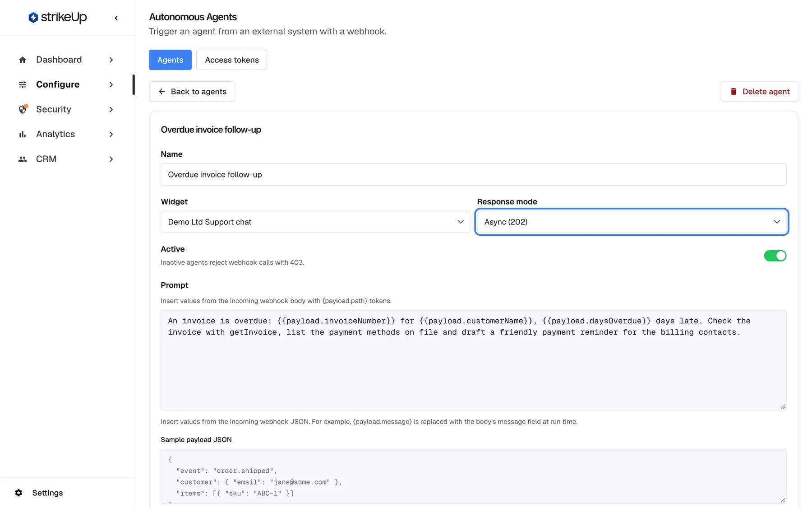Toggle the Active agent switch off

(775, 256)
